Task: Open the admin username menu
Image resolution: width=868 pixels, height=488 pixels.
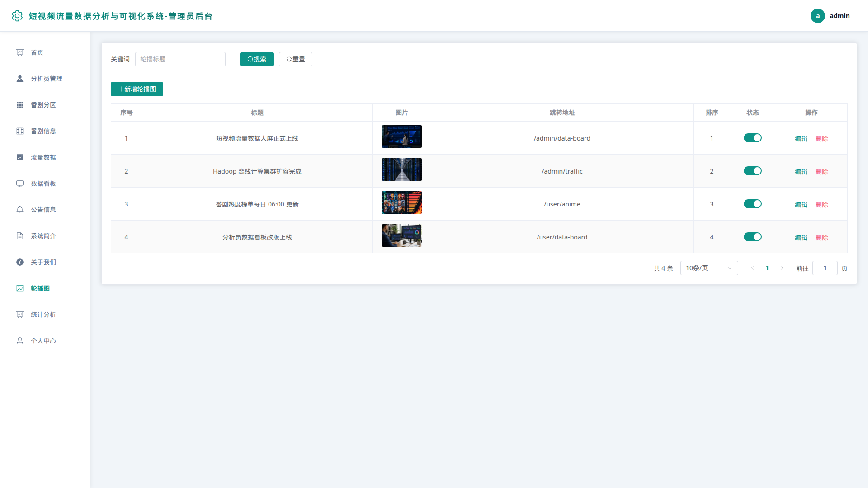Action: pyautogui.click(x=840, y=16)
